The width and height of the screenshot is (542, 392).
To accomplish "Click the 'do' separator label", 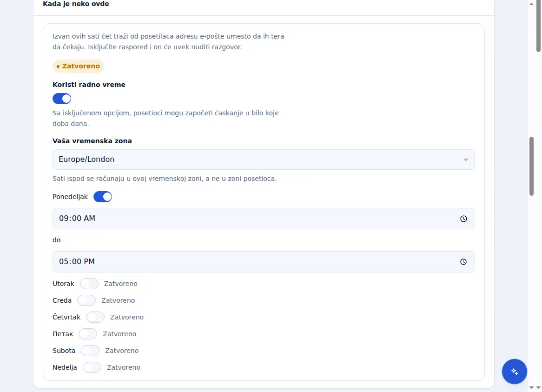I will pyautogui.click(x=56, y=240).
